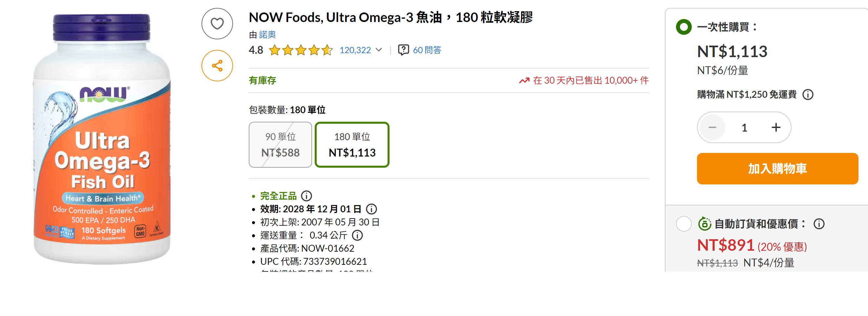Image resolution: width=868 pixels, height=316 pixels.
Task: Click the Ultra Omega-3 bottle image
Action: click(x=102, y=138)
